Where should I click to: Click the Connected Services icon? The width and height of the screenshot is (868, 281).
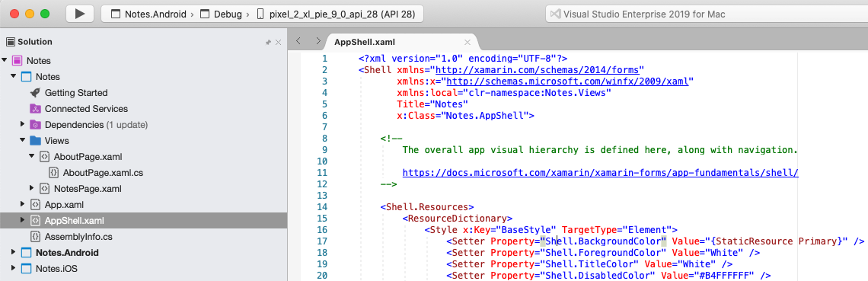[35, 108]
